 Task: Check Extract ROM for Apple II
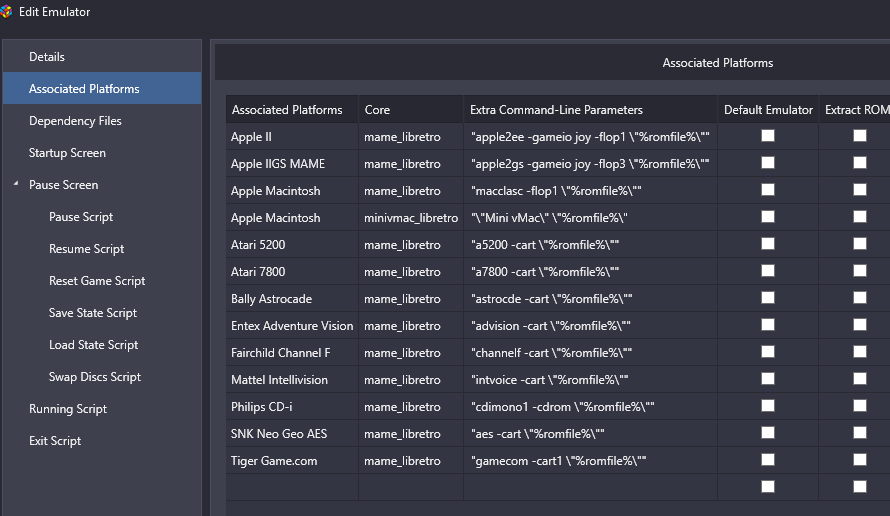860,136
